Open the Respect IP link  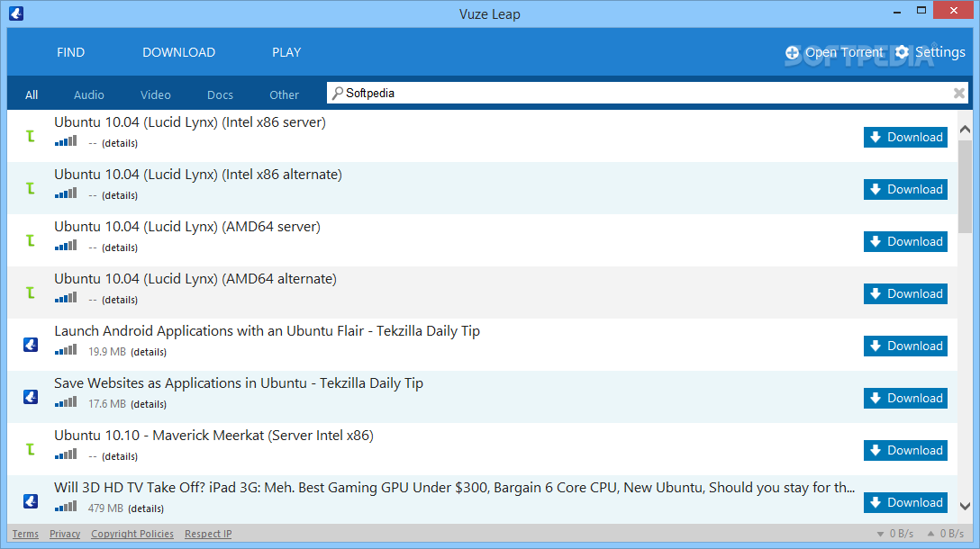click(208, 534)
